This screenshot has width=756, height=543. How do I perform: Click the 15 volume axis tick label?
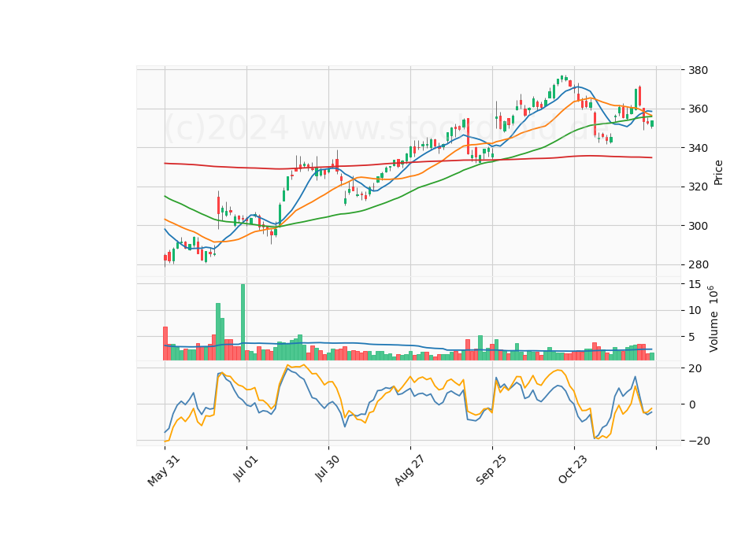[x=695, y=284]
